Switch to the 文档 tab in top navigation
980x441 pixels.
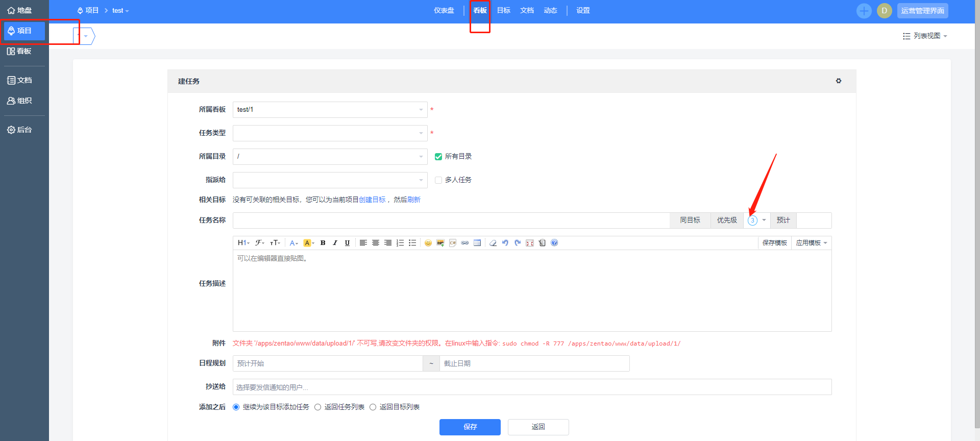tap(527, 11)
